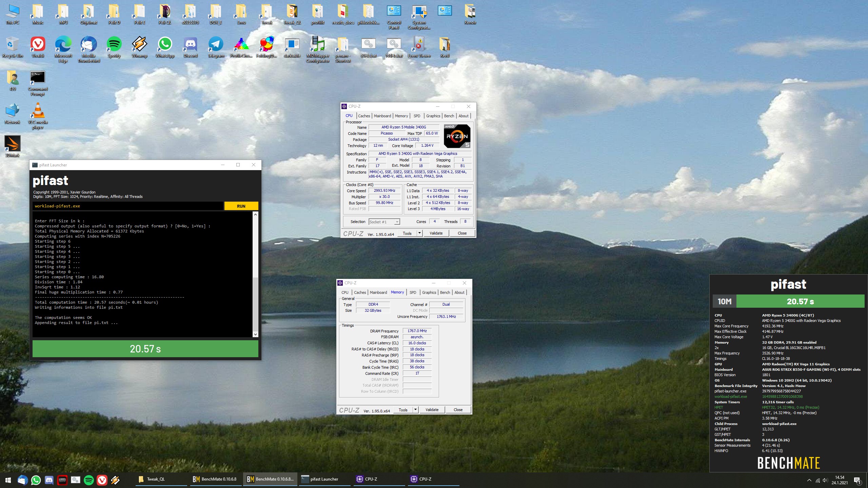The width and height of the screenshot is (868, 488).
Task: Click the taskbar volume icon
Action: 825,480
